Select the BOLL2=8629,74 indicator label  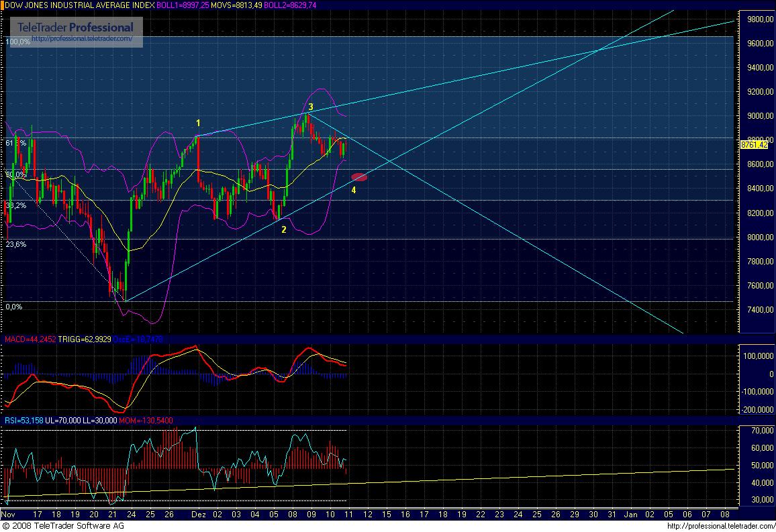[x=290, y=5]
